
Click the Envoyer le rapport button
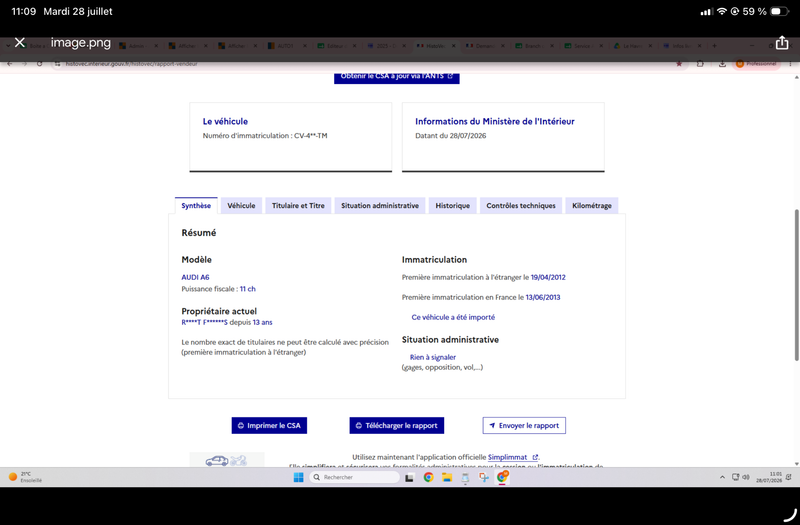click(524, 426)
